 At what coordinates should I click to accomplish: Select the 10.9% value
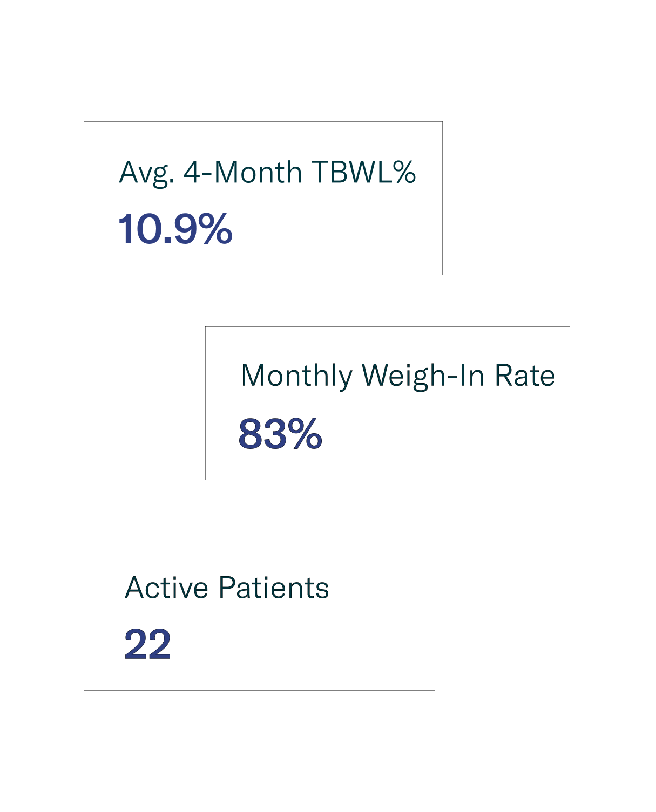point(175,229)
